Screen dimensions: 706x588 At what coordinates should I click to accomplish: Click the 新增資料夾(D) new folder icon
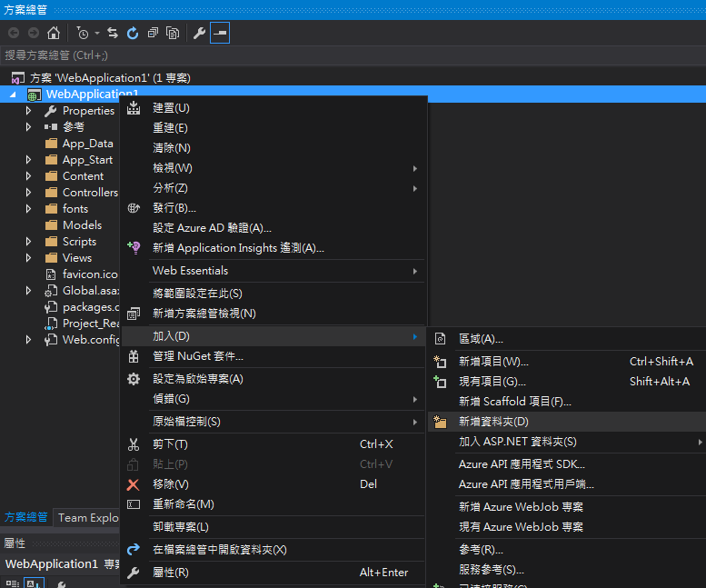440,422
